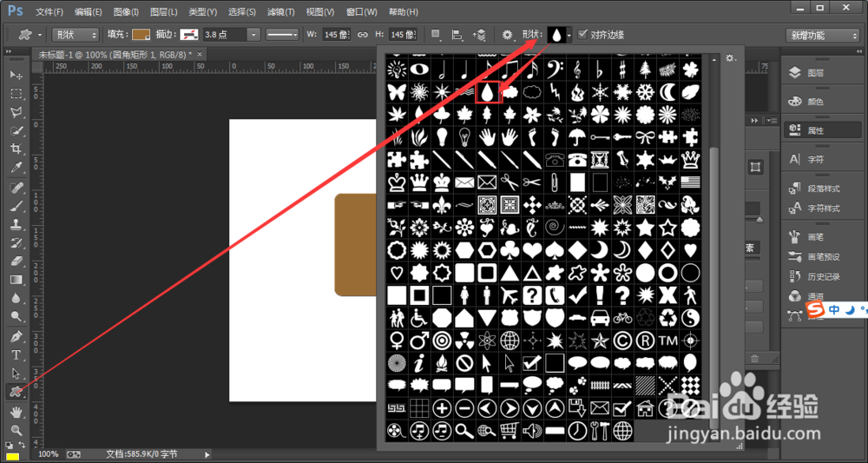Viewport: 868px width, 463px height.
Task: Pick the telephone shape
Action: [x=577, y=160]
